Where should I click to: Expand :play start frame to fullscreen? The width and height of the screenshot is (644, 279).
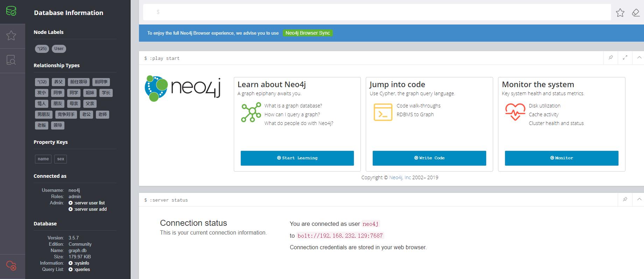[625, 58]
